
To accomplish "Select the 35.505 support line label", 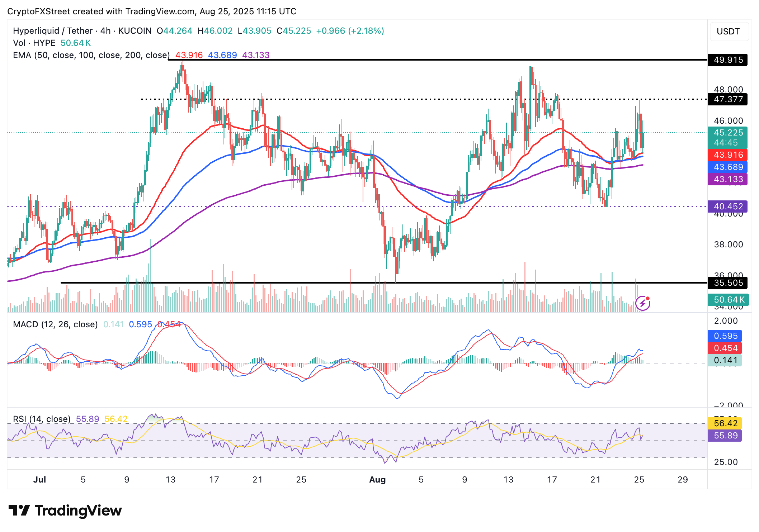I will pyautogui.click(x=728, y=283).
